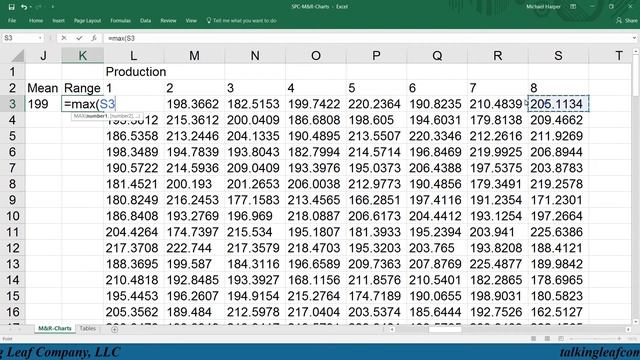Click the Undo arrow icon
This screenshot has width=640, height=360.
click(24, 7)
